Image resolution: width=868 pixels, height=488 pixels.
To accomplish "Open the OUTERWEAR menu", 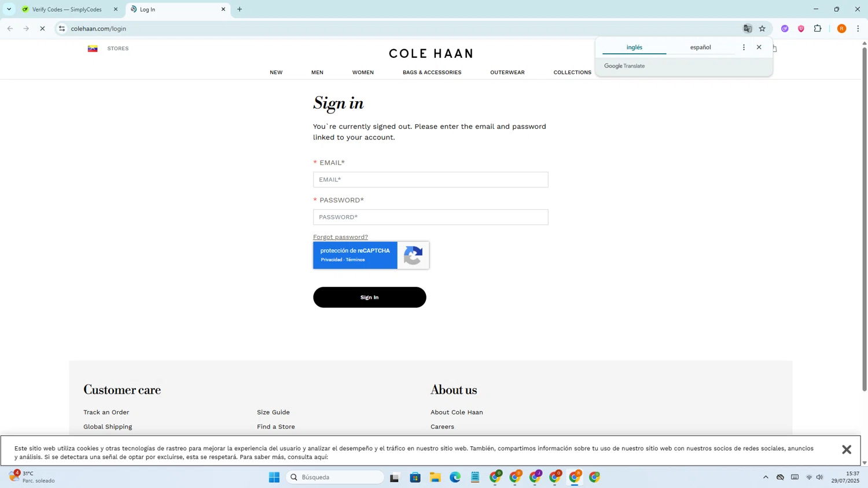I will point(507,72).
